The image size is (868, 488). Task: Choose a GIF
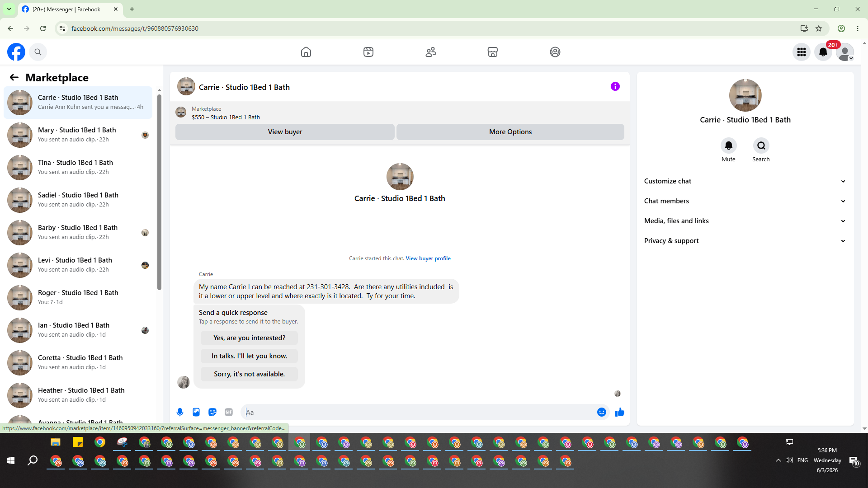(229, 412)
